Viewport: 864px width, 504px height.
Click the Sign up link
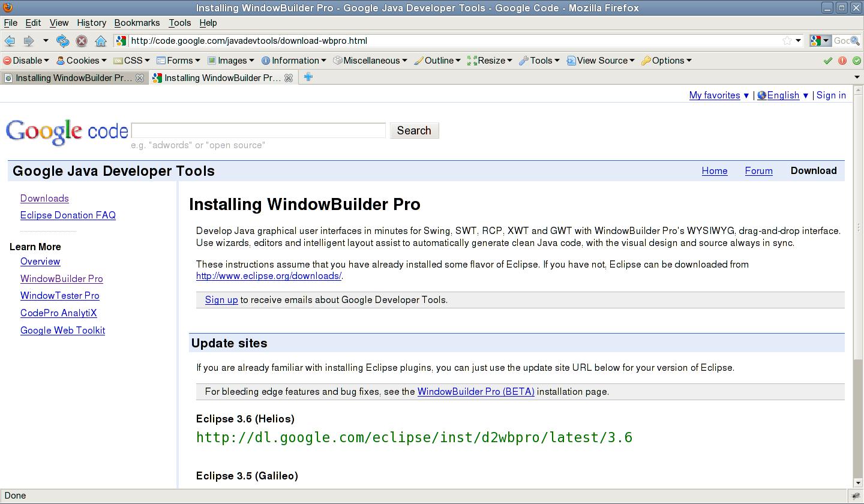click(221, 299)
